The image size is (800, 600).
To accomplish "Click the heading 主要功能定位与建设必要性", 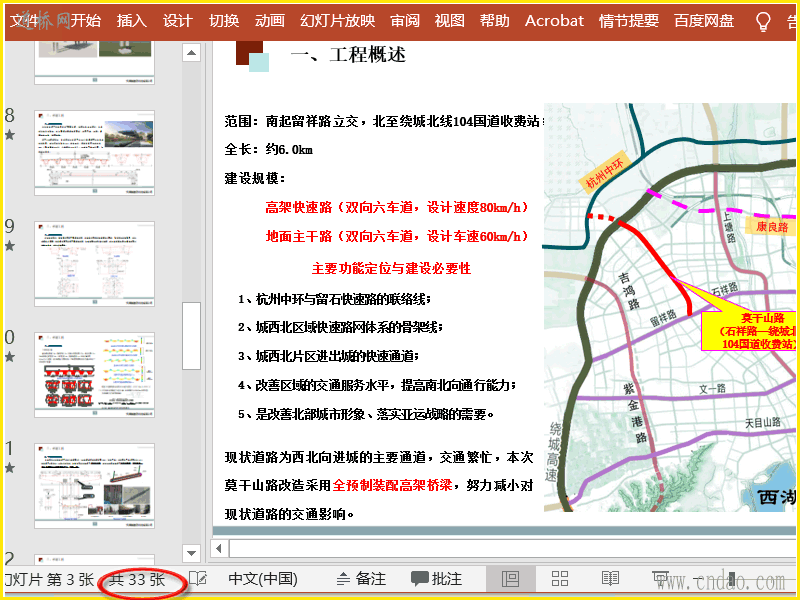I will [x=391, y=268].
